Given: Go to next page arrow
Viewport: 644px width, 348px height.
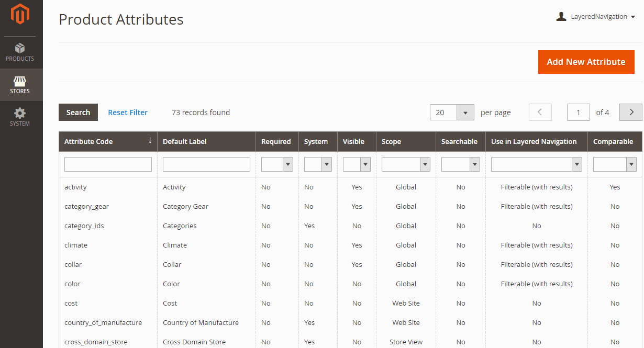Looking at the screenshot, I should click(x=631, y=112).
